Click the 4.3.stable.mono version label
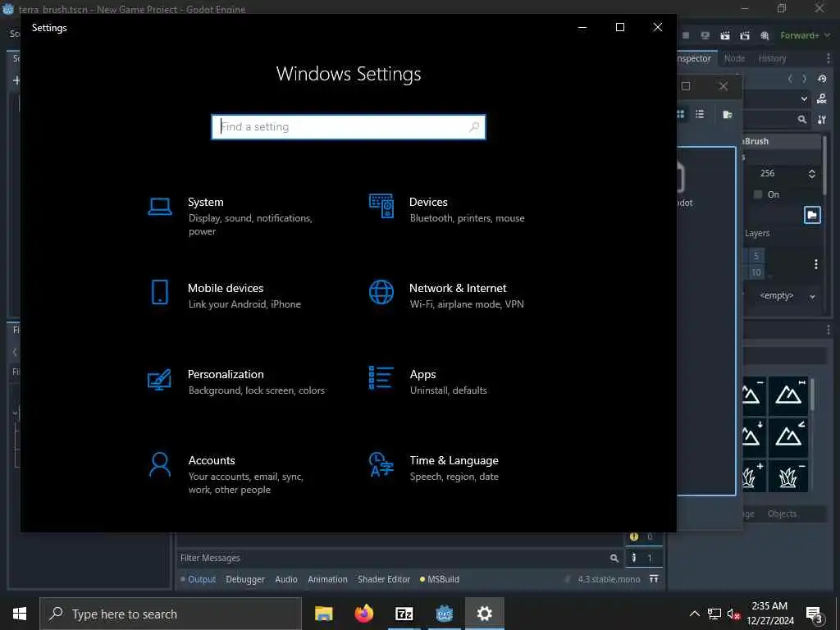The height and width of the screenshot is (630, 840). click(609, 579)
